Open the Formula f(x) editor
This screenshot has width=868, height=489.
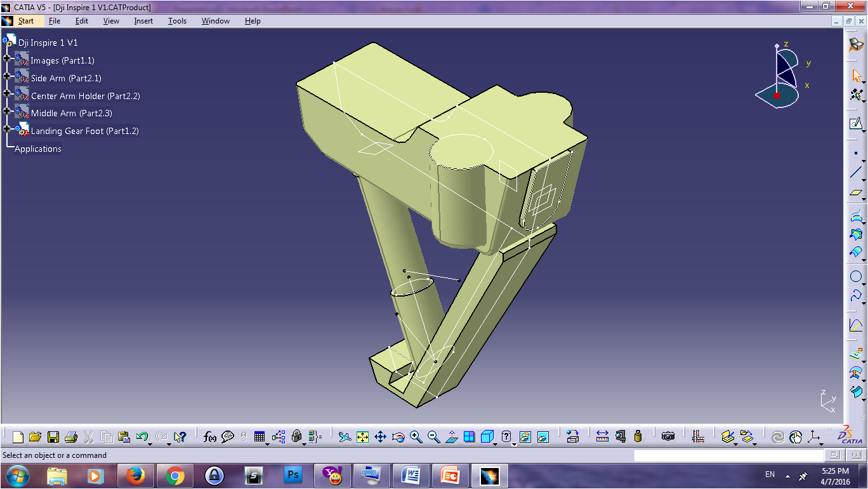coord(211,437)
